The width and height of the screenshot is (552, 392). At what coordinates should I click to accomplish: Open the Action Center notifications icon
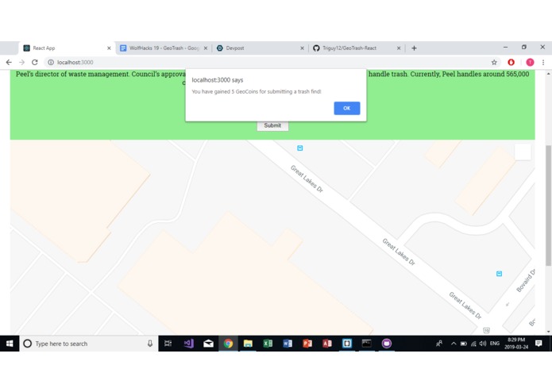538,344
